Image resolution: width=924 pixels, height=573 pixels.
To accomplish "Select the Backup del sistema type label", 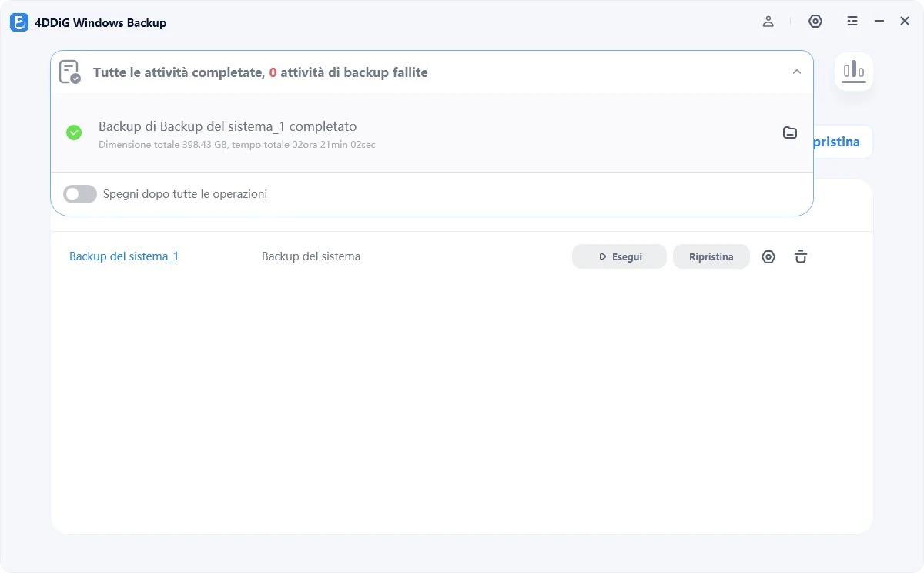I will (310, 256).
